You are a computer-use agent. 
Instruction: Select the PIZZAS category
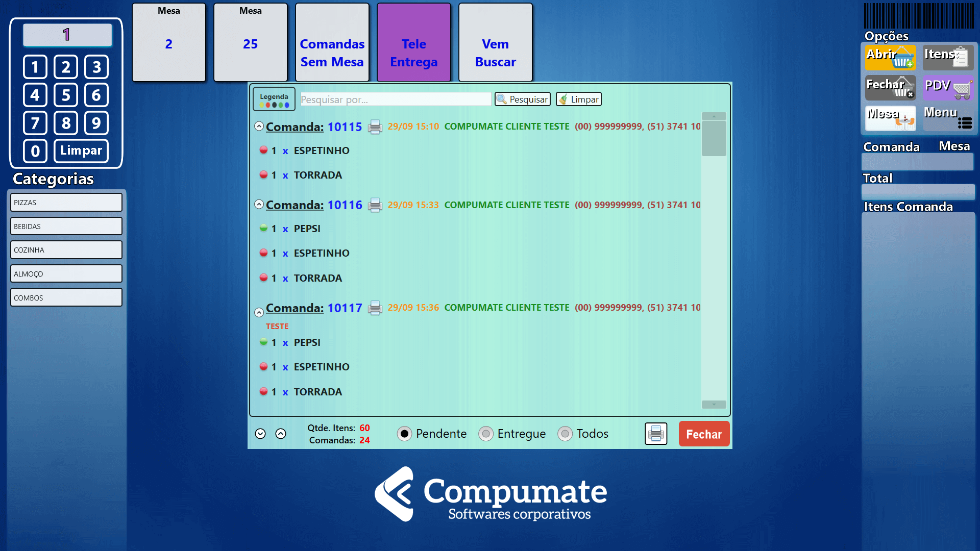66,203
